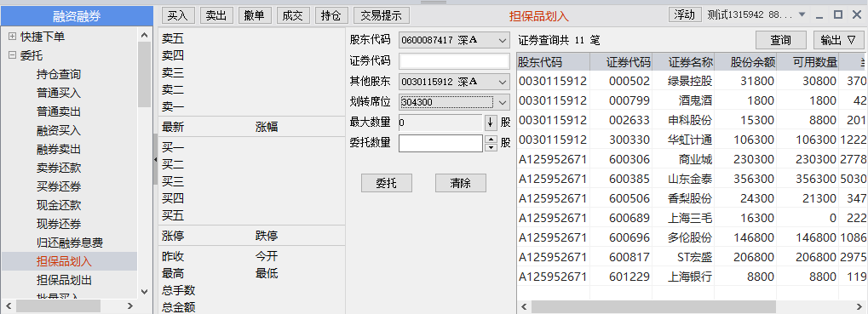Screen dimensions: 868x314
Task: Show 持仓 from the toolbar
Action: 331,15
